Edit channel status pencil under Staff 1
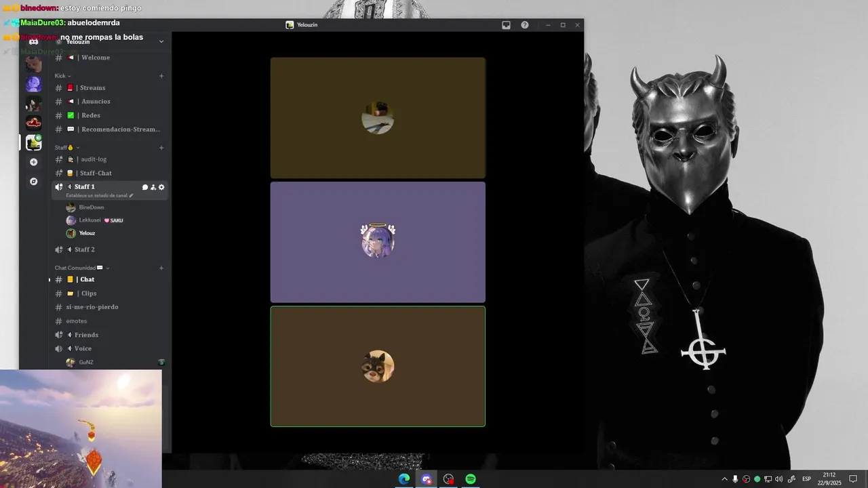 coord(132,196)
